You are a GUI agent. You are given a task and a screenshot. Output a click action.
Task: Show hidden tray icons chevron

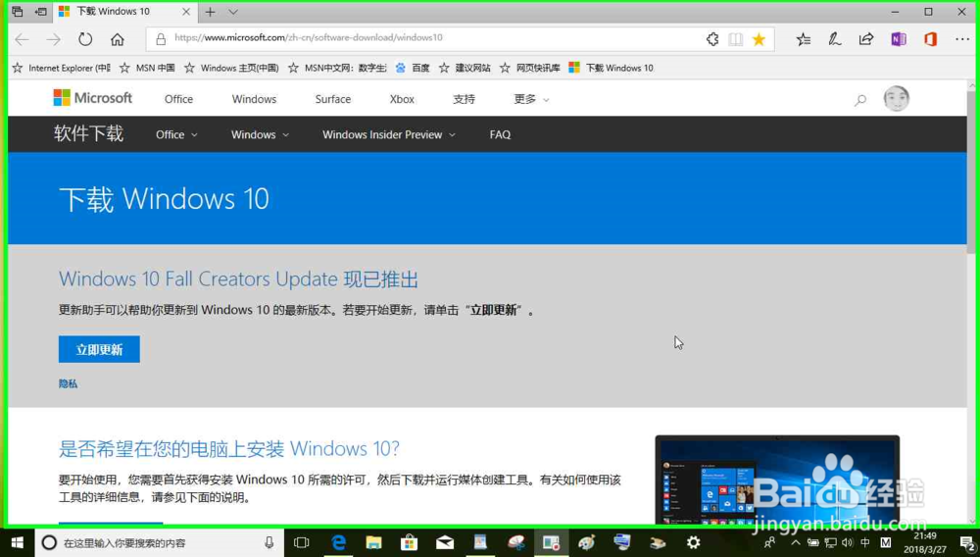point(795,542)
